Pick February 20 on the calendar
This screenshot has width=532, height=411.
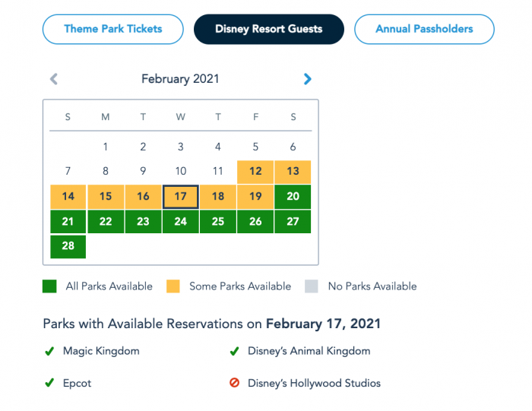(x=293, y=197)
